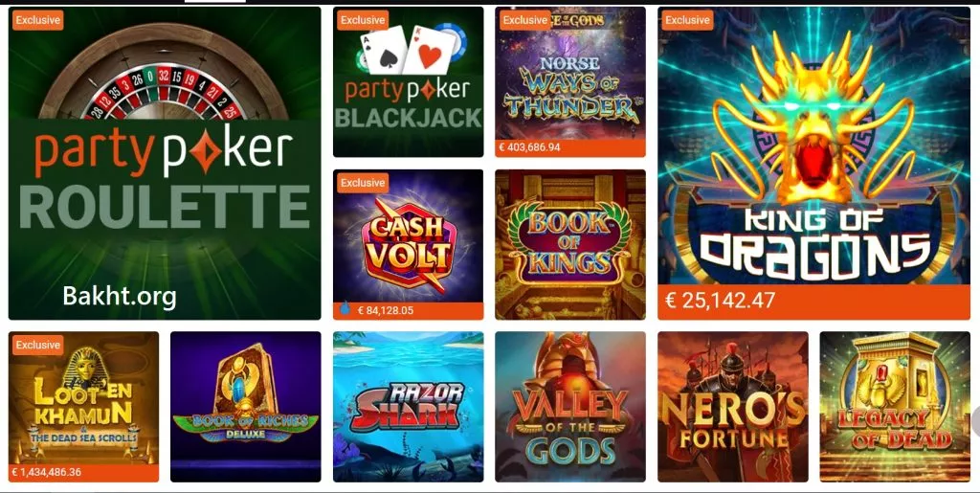The image size is (980, 493).
Task: Open Loot'en Khamun Dead Sea Scrolls game
Action: (83, 407)
